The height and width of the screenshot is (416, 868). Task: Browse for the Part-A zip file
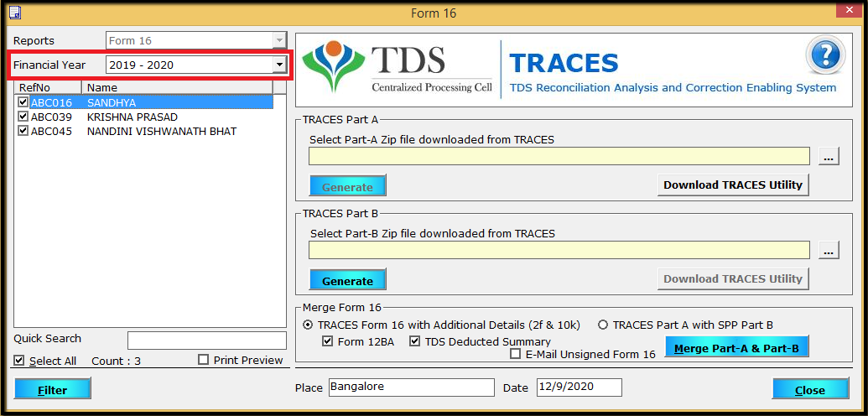coord(829,157)
